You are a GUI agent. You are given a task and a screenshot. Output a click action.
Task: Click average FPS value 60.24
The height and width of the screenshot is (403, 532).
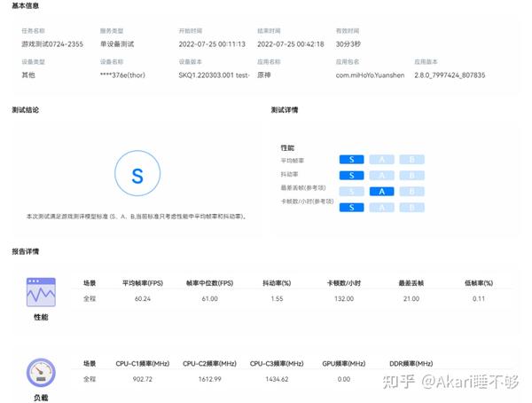coord(143,298)
